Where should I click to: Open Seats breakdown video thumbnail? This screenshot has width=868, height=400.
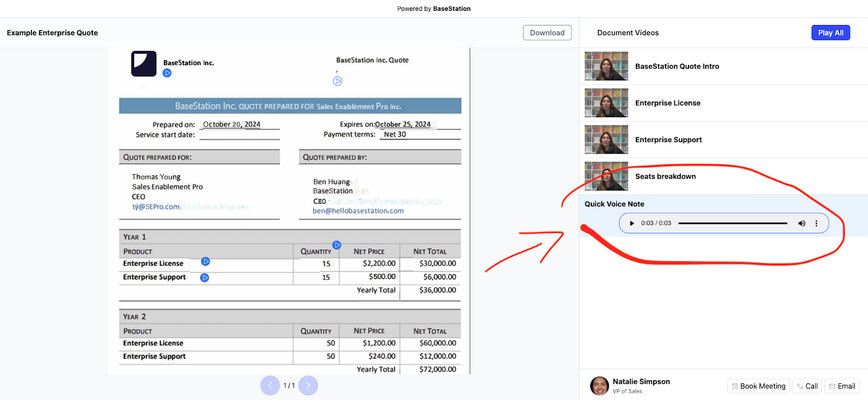click(x=607, y=176)
